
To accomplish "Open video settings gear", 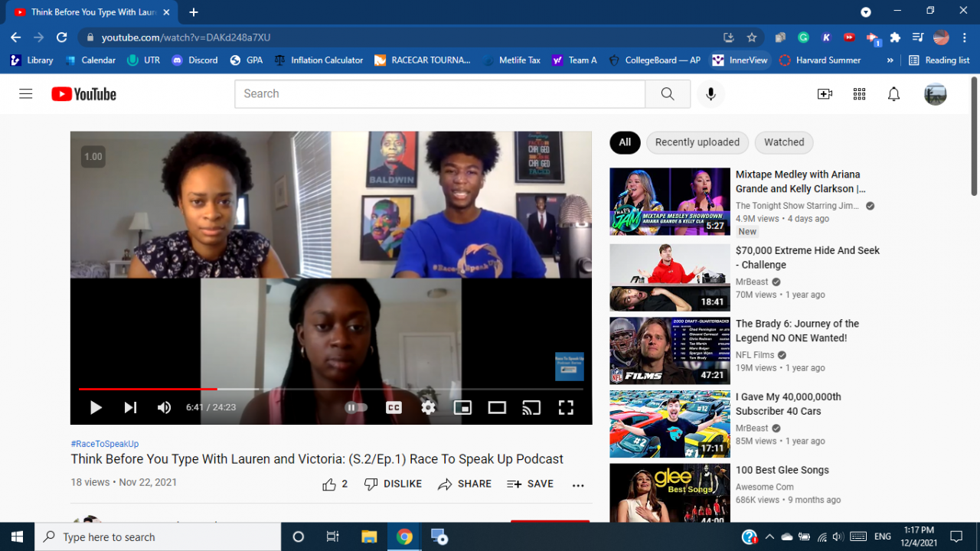I will [428, 408].
